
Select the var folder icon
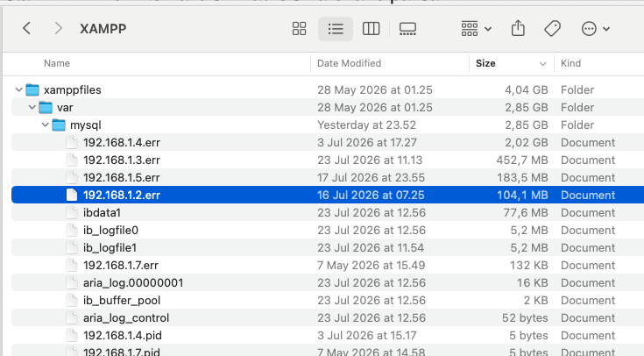click(x=46, y=107)
